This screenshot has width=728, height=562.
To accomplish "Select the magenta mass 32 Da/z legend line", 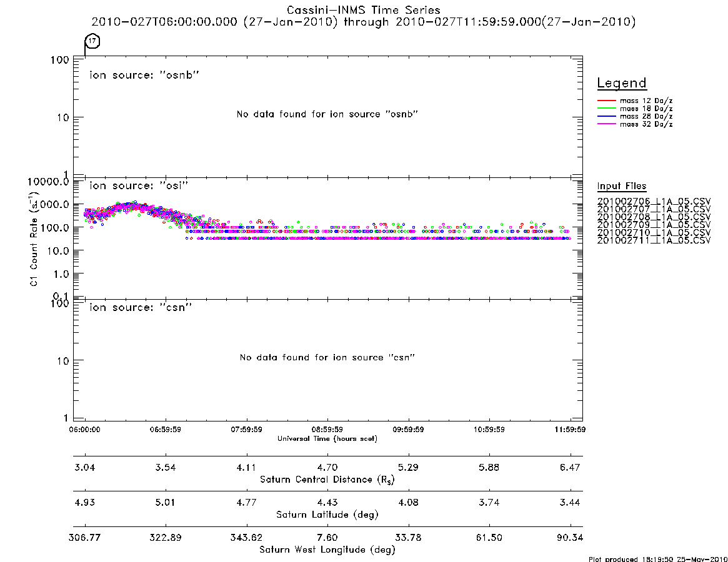I will [x=606, y=124].
